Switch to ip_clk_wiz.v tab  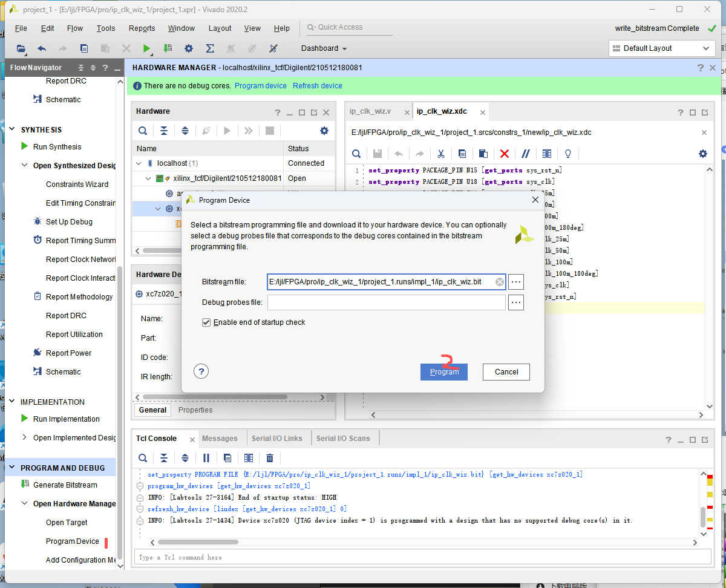[370, 111]
